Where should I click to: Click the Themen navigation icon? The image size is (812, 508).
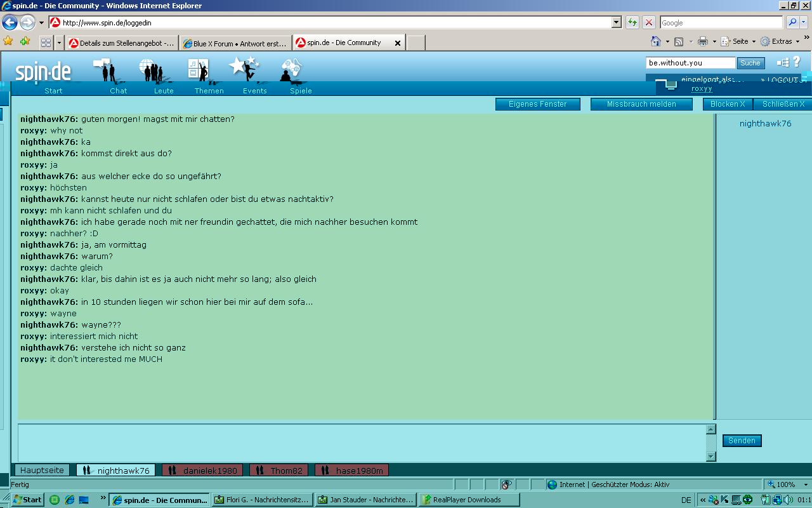(x=199, y=70)
